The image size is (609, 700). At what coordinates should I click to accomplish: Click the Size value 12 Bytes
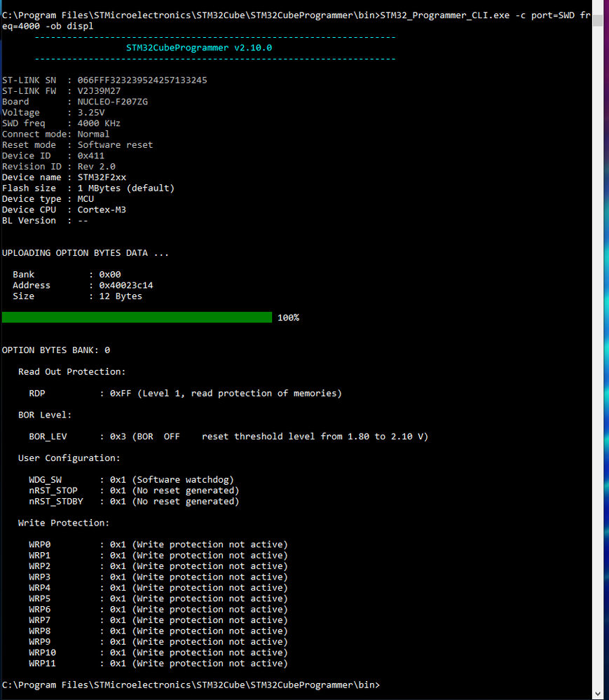pos(121,296)
